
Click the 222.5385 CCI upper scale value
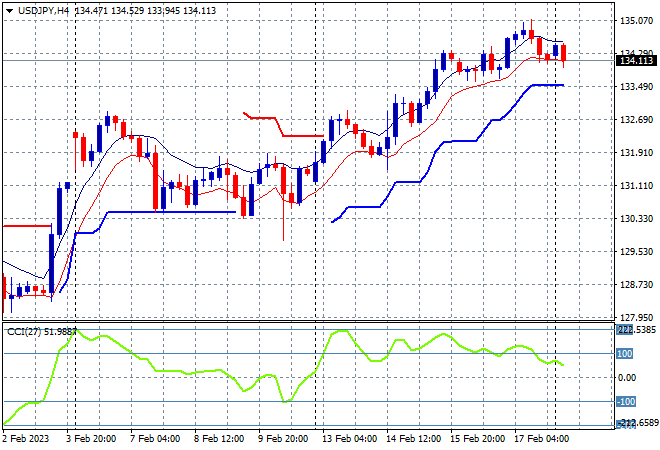[636, 330]
